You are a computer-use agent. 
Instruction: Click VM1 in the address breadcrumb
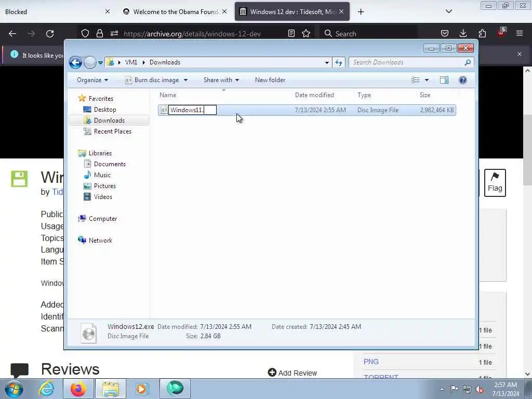point(131,62)
